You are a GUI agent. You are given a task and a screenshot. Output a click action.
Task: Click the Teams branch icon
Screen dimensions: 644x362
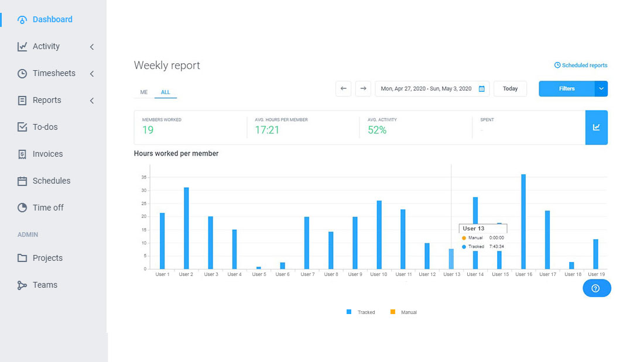[22, 285]
